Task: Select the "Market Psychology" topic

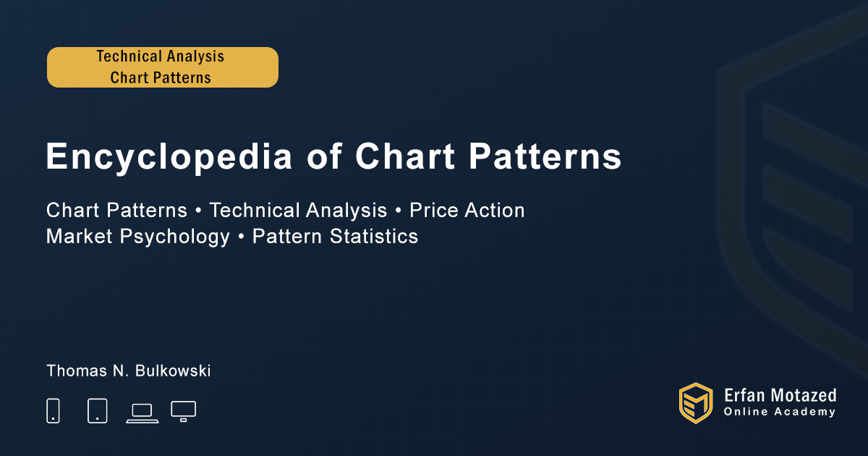Action: [137, 236]
